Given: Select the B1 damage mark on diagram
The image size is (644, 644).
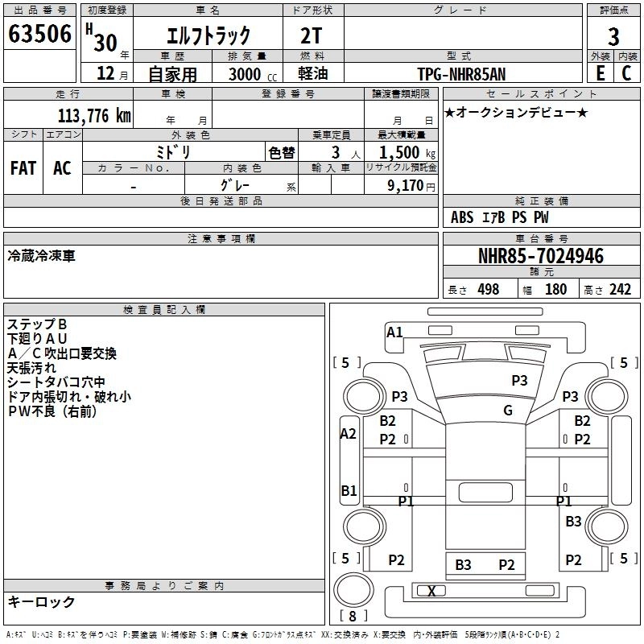Looking at the screenshot, I should pos(349,490).
